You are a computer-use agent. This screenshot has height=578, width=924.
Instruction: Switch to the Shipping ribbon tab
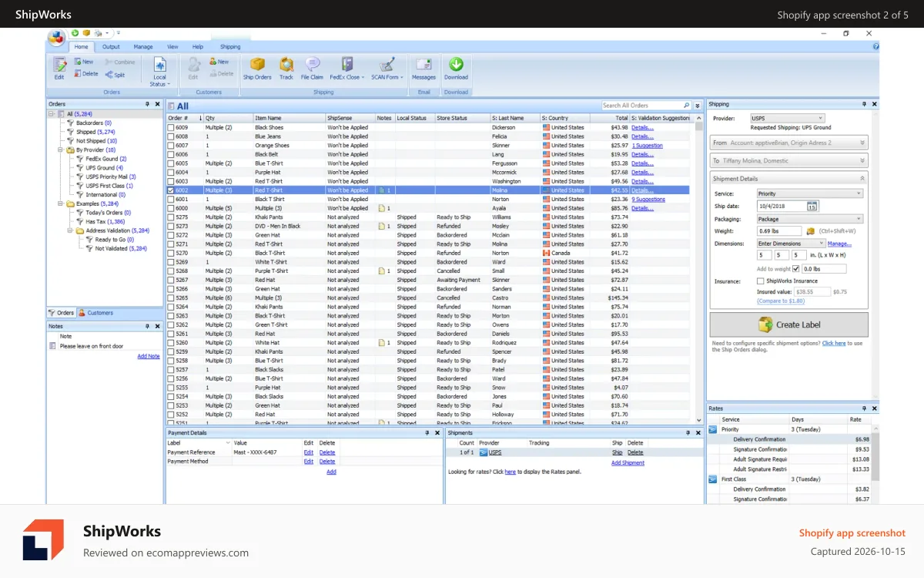230,47
